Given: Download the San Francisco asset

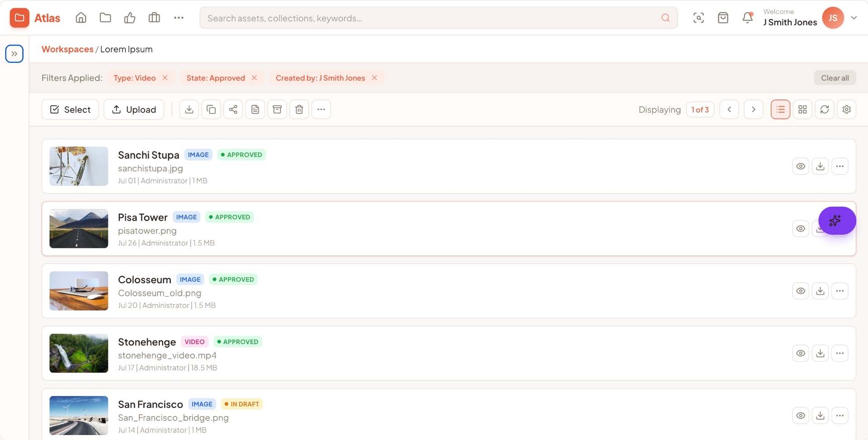Looking at the screenshot, I should click(820, 416).
